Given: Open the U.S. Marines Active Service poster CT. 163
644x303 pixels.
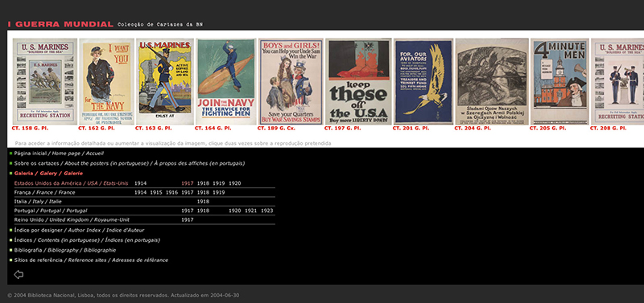Looking at the screenshot, I should [x=165, y=82].
